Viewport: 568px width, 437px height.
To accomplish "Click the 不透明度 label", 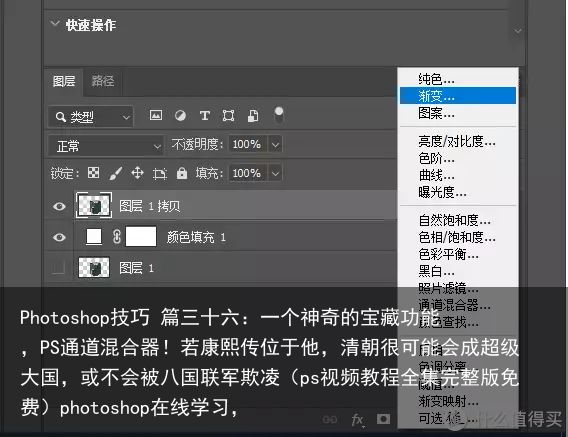I will [x=197, y=144].
